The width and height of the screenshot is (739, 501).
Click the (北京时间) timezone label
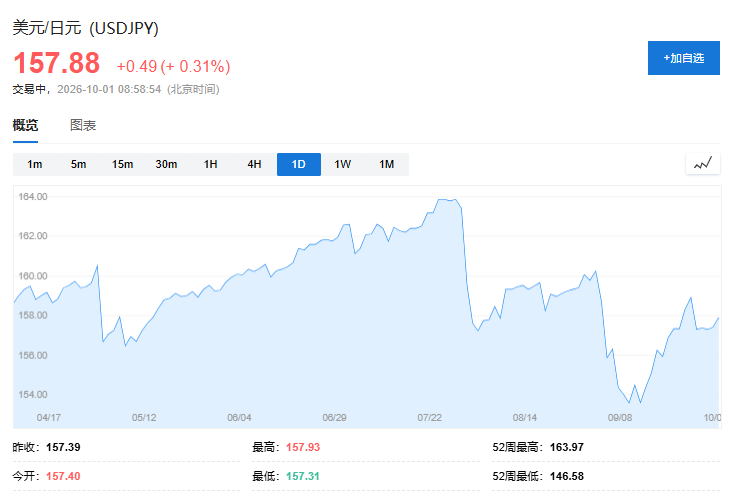click(x=193, y=90)
